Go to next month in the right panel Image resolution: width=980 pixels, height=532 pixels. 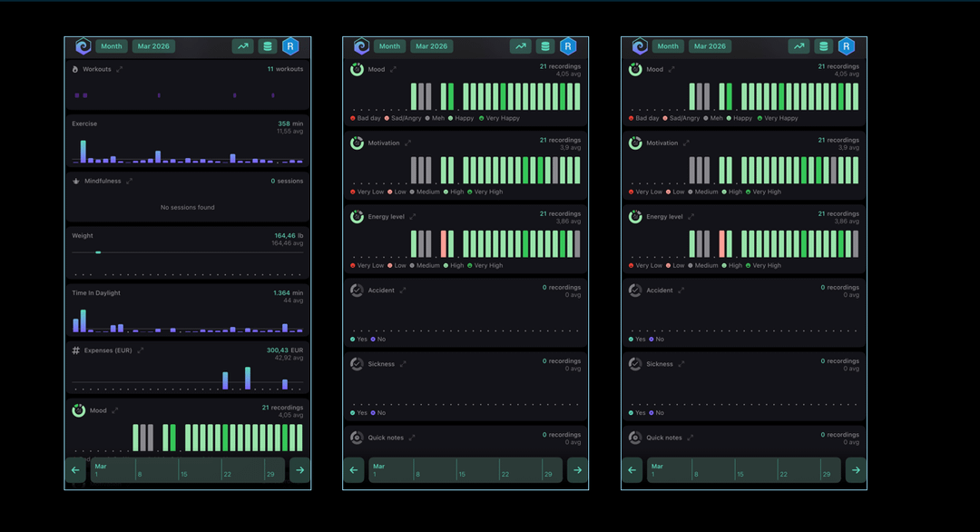pyautogui.click(x=856, y=470)
